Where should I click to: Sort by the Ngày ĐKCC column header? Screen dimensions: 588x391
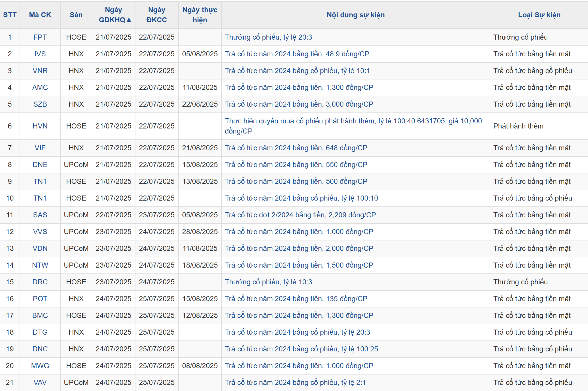pyautogui.click(x=157, y=15)
